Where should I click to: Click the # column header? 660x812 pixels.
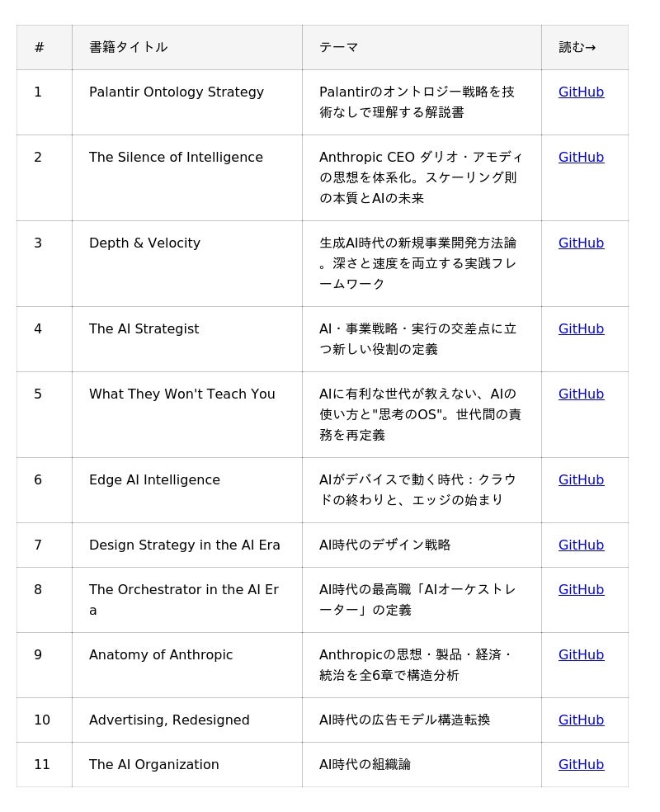click(x=39, y=47)
